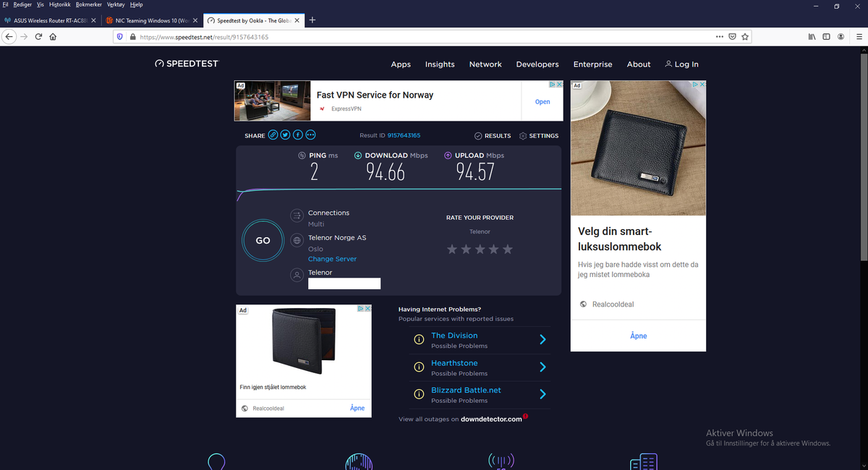Click Open on ExpressVPN ad
The width and height of the screenshot is (868, 470).
tap(542, 102)
